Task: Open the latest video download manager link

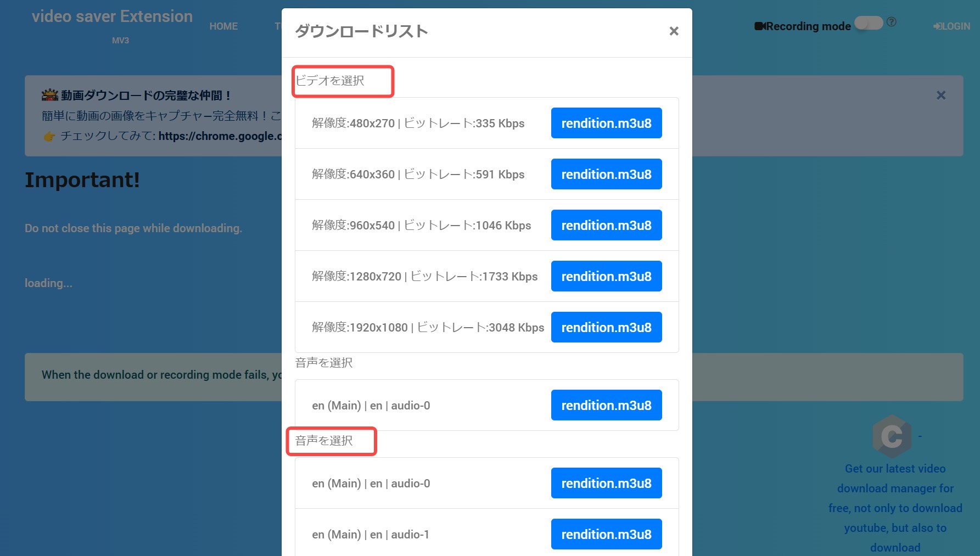Action: pos(895,508)
